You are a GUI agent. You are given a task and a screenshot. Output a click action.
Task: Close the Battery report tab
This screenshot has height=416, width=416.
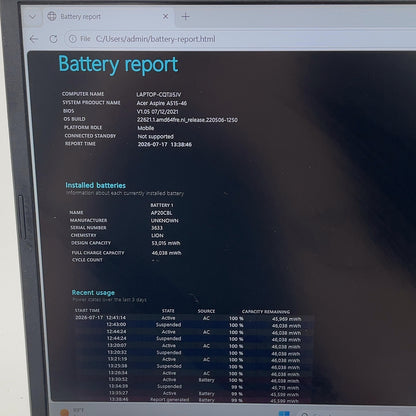[165, 16]
